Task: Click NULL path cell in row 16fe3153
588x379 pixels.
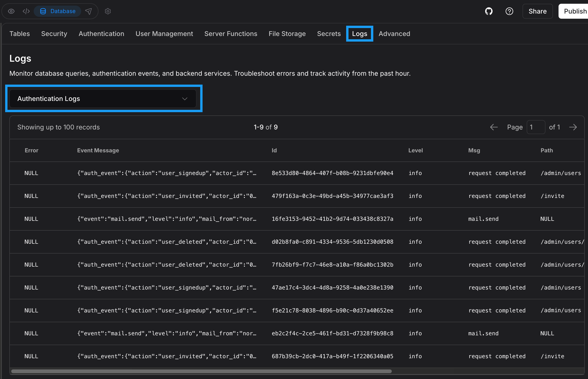Action: pyautogui.click(x=547, y=219)
